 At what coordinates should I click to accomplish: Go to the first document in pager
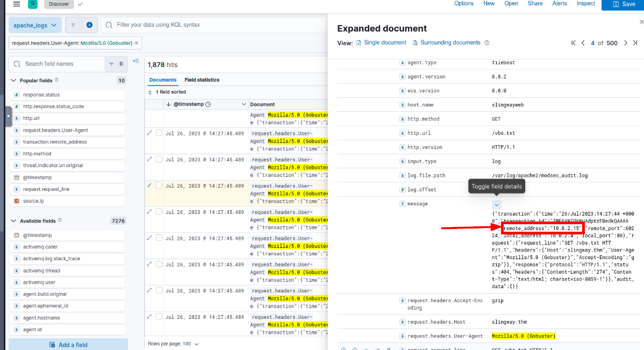tap(574, 43)
